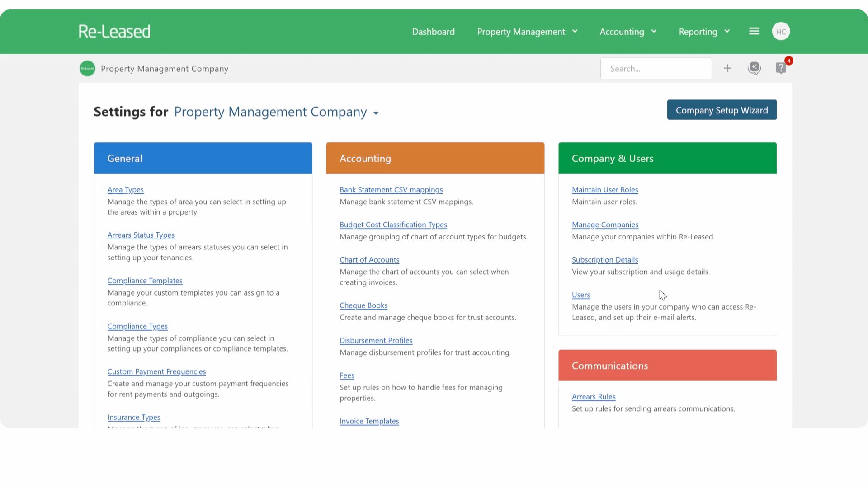The image size is (868, 488).
Task: Go to the Dashboard
Action: [x=433, y=32]
